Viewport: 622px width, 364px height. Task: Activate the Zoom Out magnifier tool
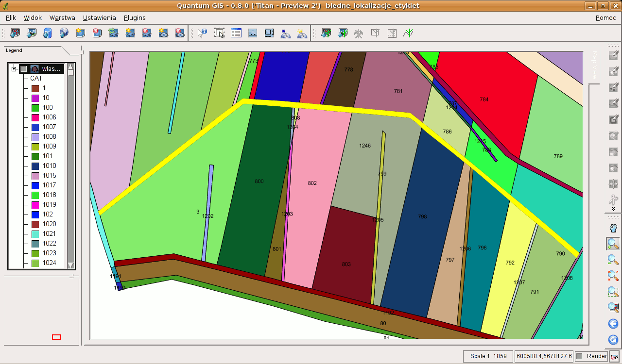(613, 260)
